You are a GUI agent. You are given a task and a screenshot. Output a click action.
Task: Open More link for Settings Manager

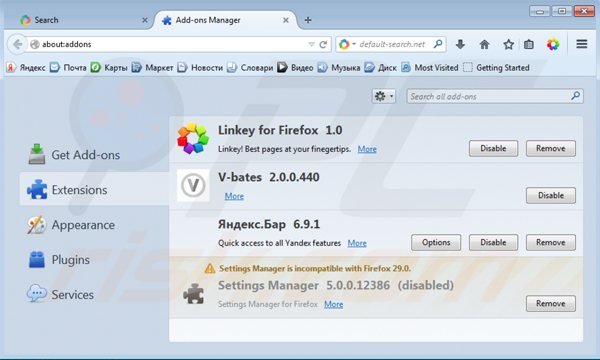click(333, 305)
